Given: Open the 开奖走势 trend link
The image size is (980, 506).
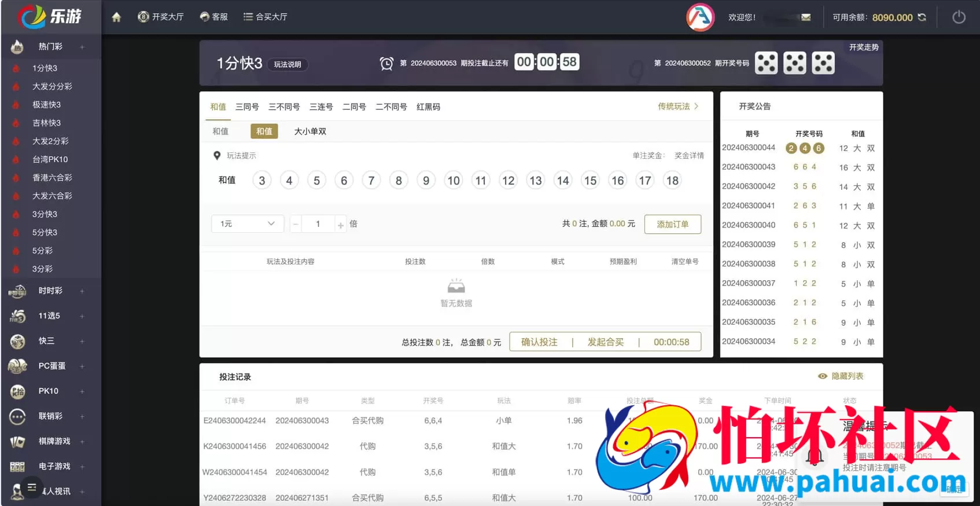Looking at the screenshot, I should (863, 47).
